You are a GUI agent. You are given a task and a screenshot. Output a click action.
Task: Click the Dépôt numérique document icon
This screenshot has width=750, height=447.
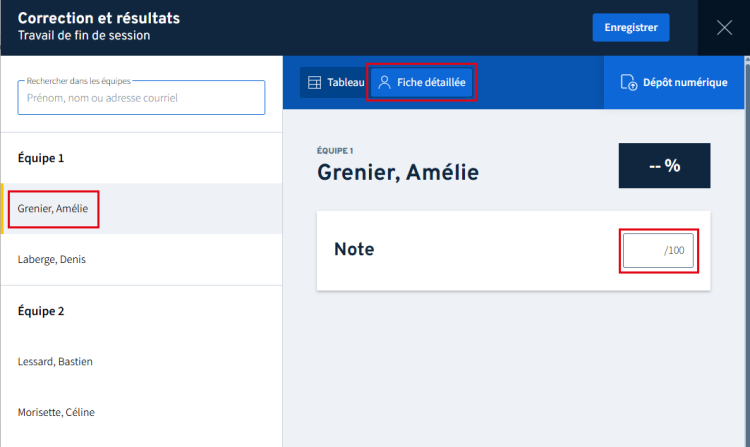click(628, 83)
